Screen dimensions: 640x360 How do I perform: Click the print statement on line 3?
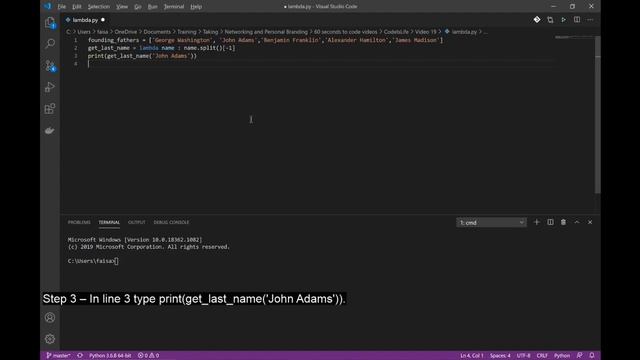click(x=142, y=56)
